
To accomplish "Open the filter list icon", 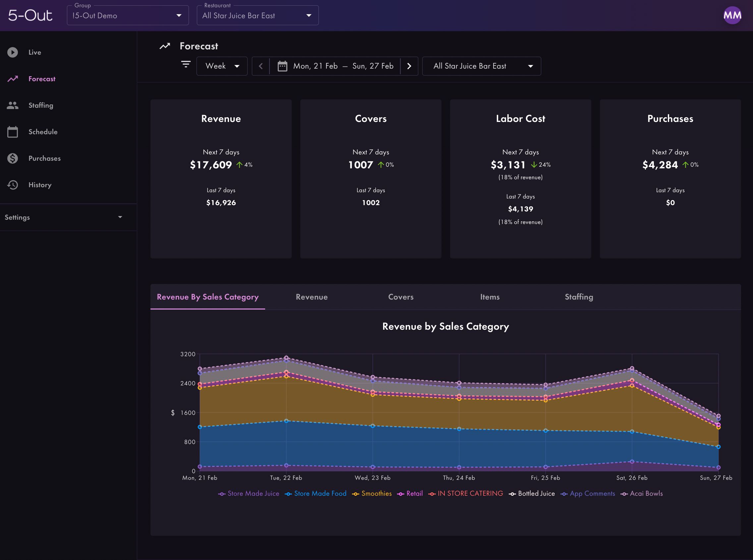I will point(186,64).
